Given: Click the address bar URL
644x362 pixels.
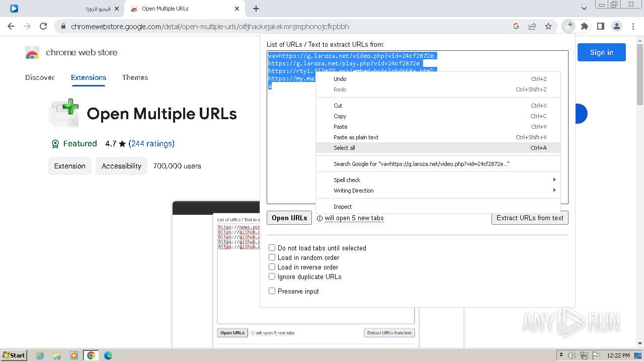Looking at the screenshot, I should pos(210,26).
